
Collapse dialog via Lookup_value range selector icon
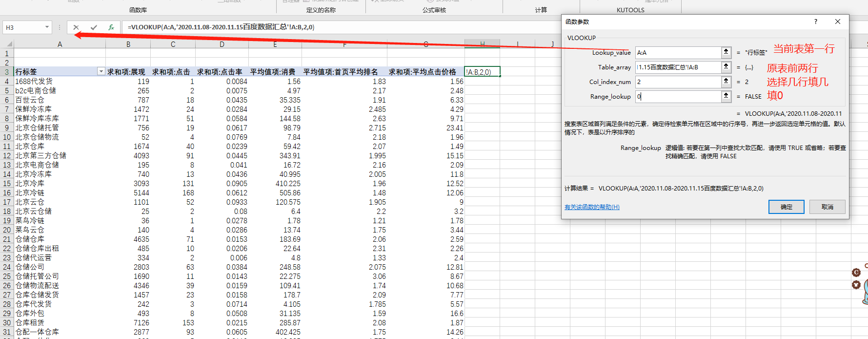[x=726, y=52]
